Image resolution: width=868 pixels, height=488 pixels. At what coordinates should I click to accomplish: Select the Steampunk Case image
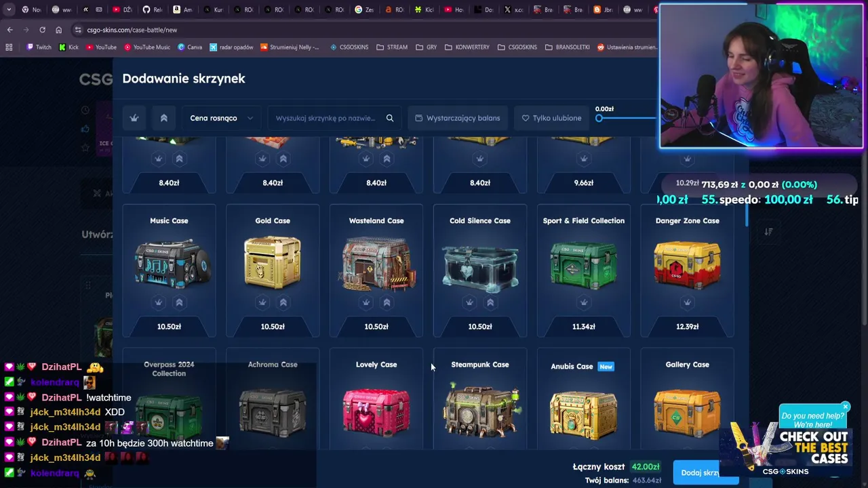pyautogui.click(x=480, y=409)
